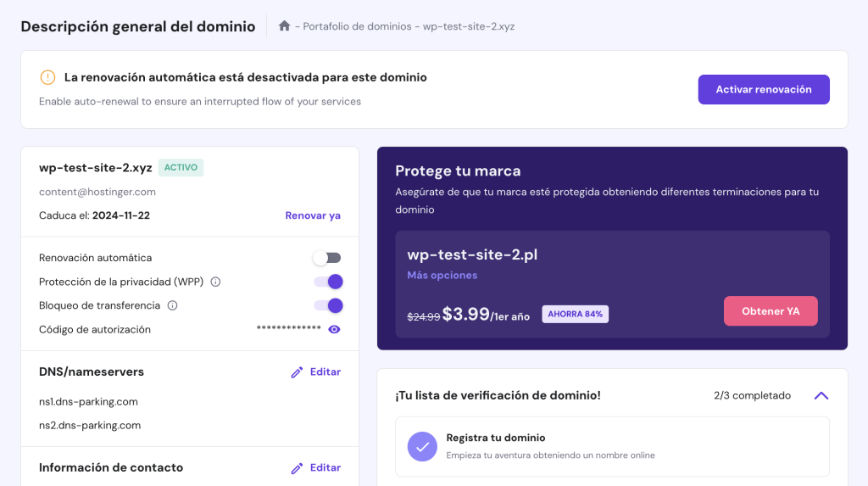Click the Obtener YA button
868x486 pixels.
tap(771, 311)
